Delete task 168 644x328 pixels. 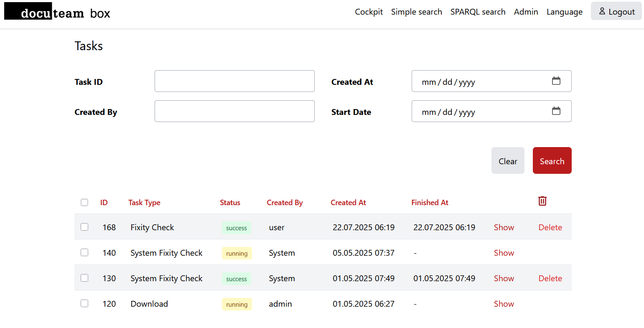550,227
